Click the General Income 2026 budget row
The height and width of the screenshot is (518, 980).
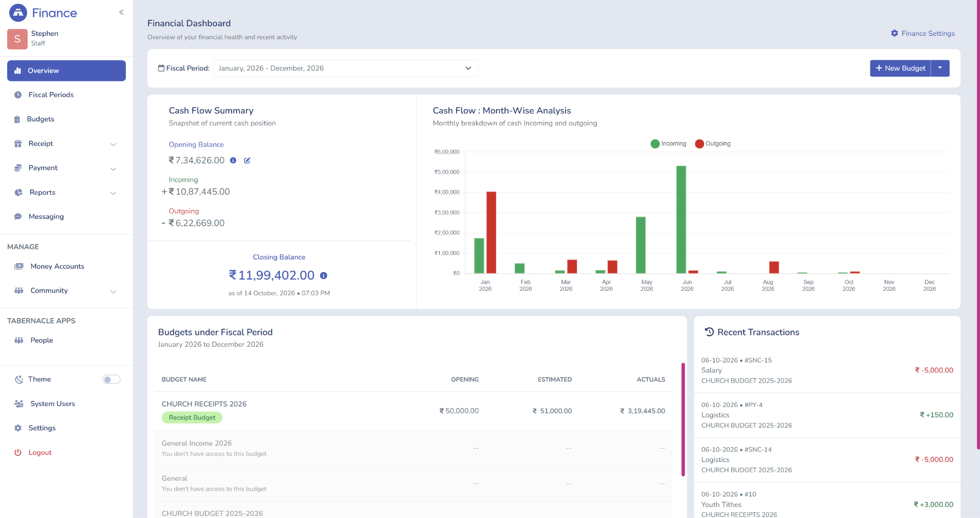click(413, 448)
